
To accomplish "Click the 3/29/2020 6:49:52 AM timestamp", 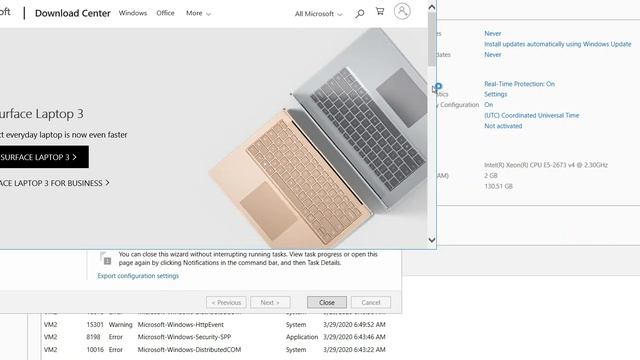I will 354,324.
